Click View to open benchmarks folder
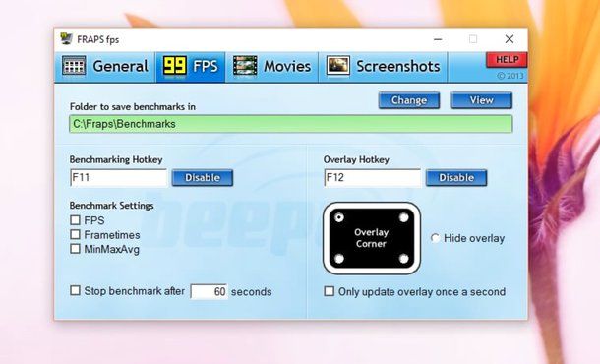This screenshot has height=364, width=600. point(481,100)
